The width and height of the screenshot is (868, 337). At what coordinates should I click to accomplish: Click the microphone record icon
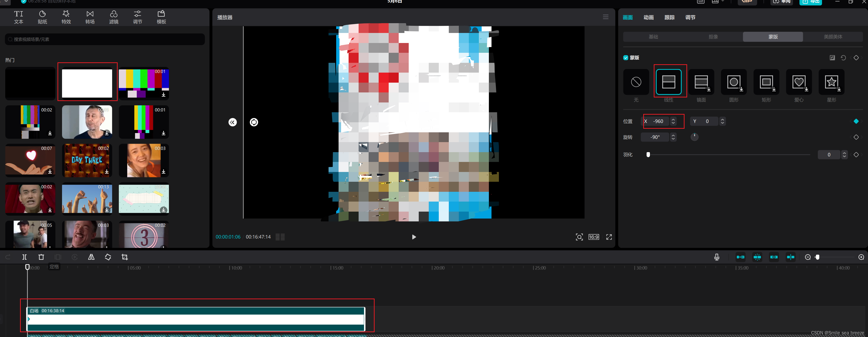point(717,257)
